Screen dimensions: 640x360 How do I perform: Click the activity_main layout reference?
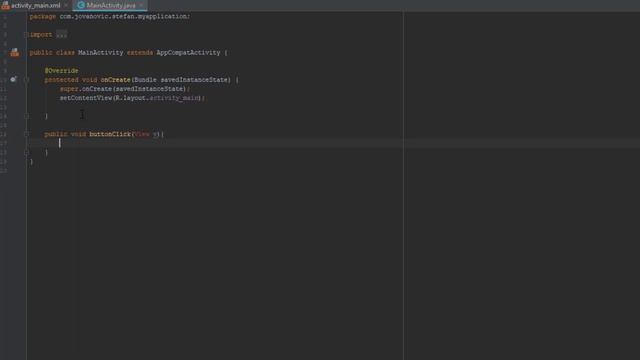click(174, 98)
